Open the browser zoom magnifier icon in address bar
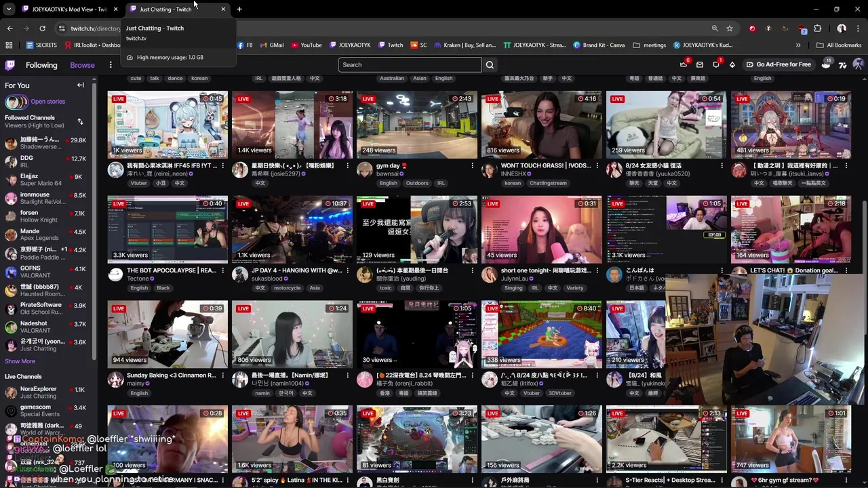Image resolution: width=868 pixels, height=488 pixels. pyautogui.click(x=715, y=28)
